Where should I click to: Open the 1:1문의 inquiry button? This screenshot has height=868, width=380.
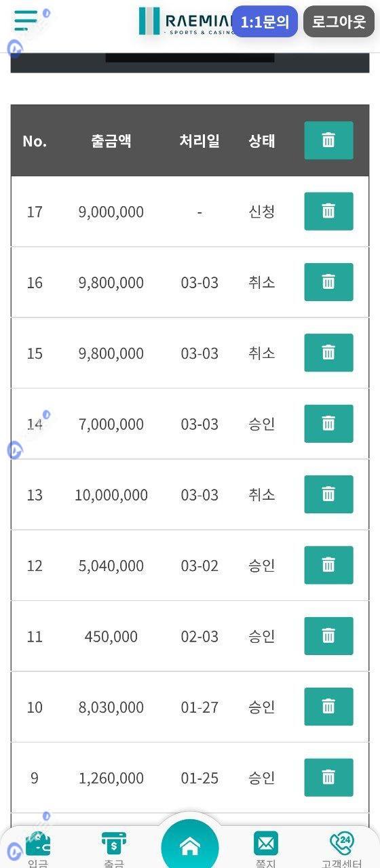265,22
